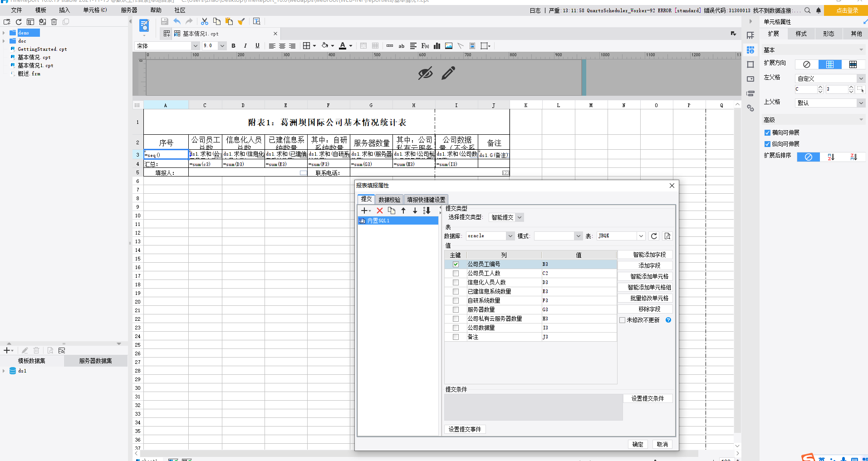Click the 设置提交事件 button
Screen dimensions: 868x461
465,429
